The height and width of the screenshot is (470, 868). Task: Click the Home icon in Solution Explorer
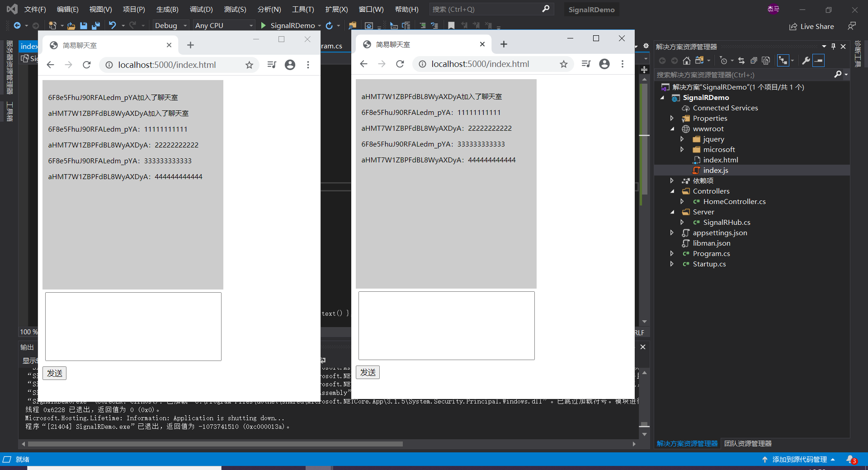(686, 61)
